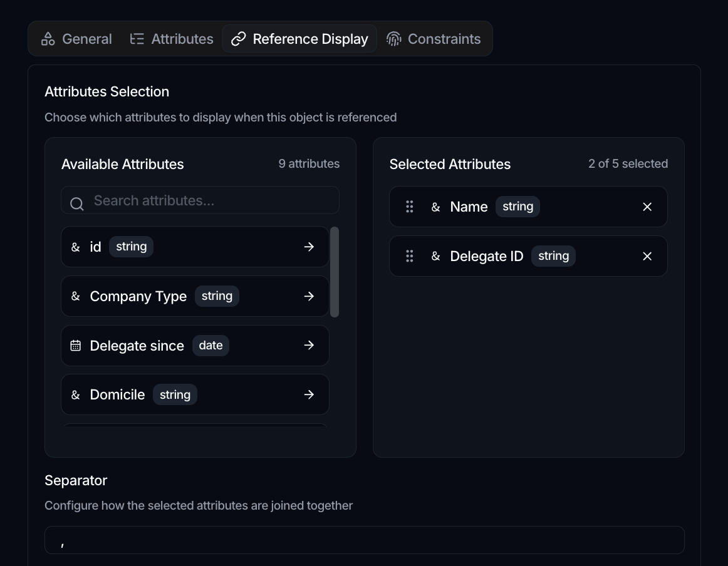Viewport: 728px width, 566px height.
Task: Remove the Name selected attribute
Action: [x=647, y=207]
